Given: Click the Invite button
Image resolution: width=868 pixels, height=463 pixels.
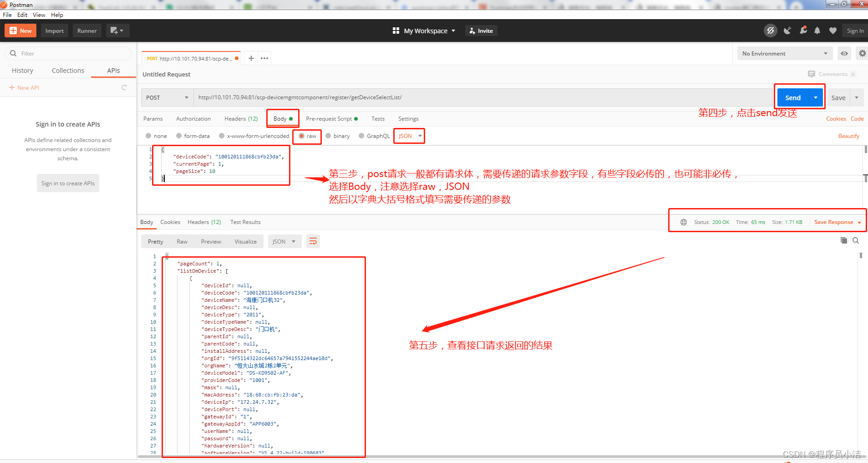Looking at the screenshot, I should tap(481, 31).
